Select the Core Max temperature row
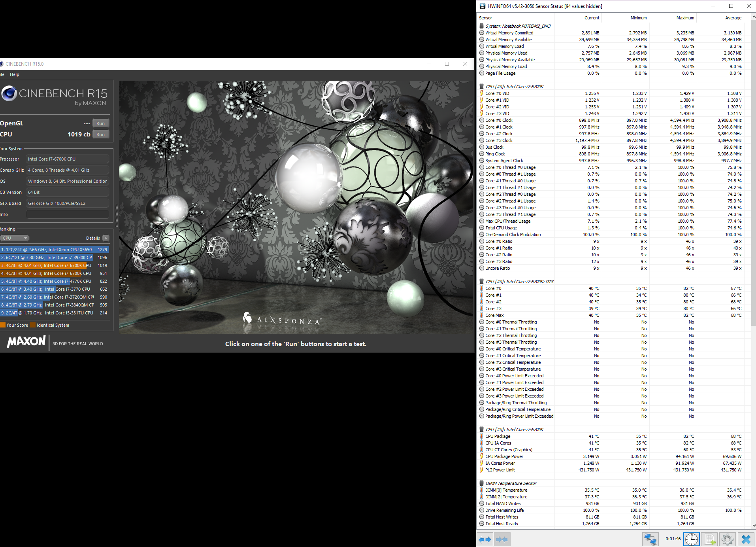This screenshot has width=756, height=547. pos(611,315)
